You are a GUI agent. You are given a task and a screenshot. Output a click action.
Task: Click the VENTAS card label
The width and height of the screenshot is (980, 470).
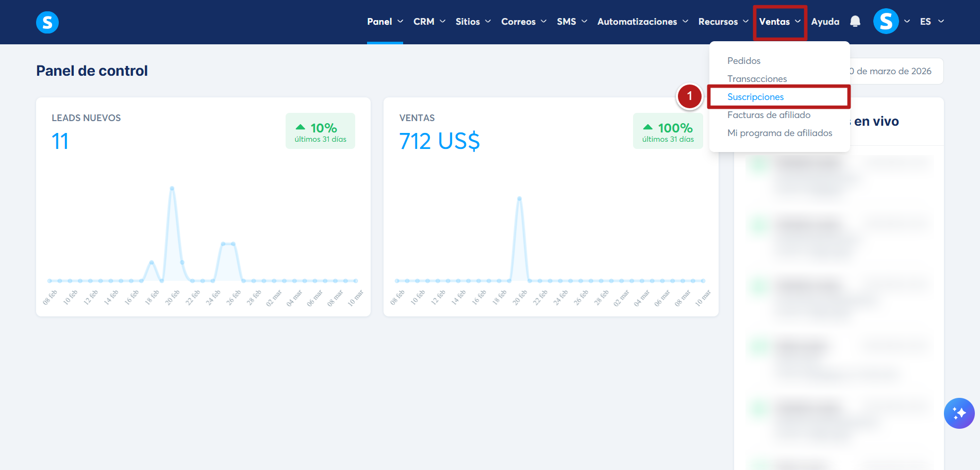click(x=417, y=118)
